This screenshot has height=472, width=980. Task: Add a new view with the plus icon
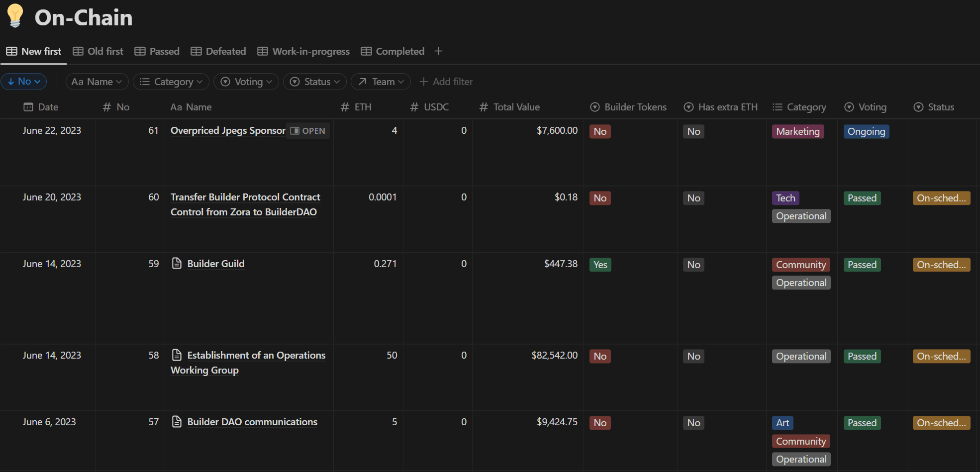tap(438, 51)
